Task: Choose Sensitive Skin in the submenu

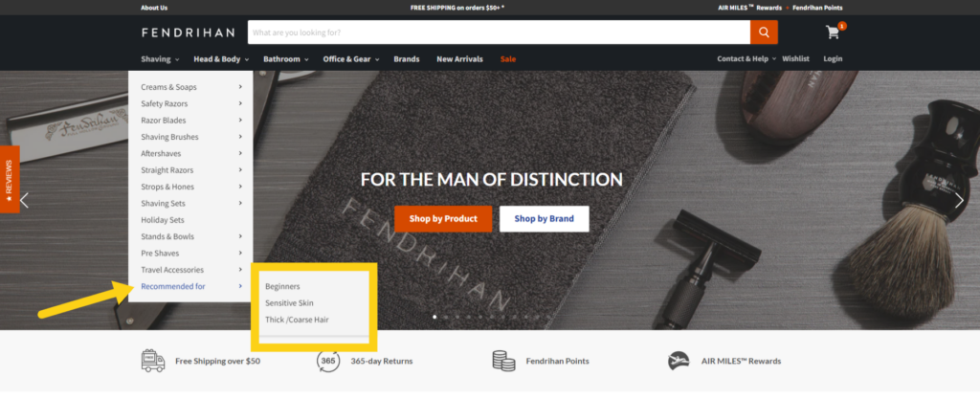Action: tap(289, 303)
